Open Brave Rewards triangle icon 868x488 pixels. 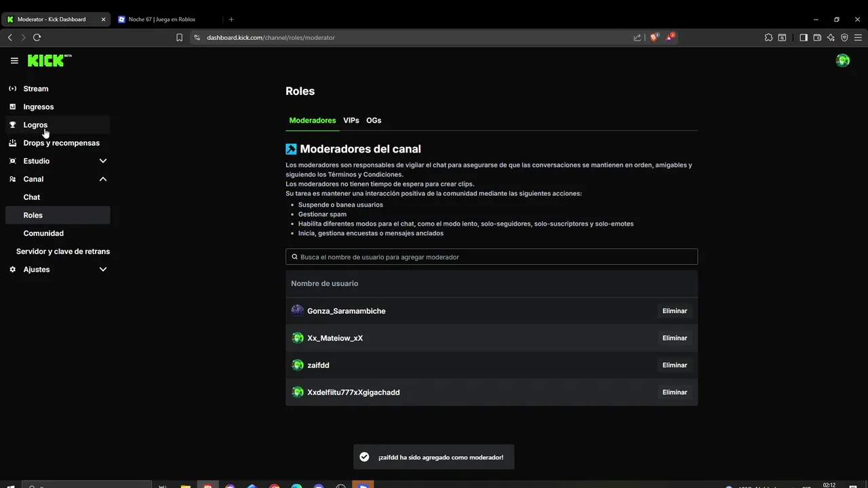click(669, 37)
